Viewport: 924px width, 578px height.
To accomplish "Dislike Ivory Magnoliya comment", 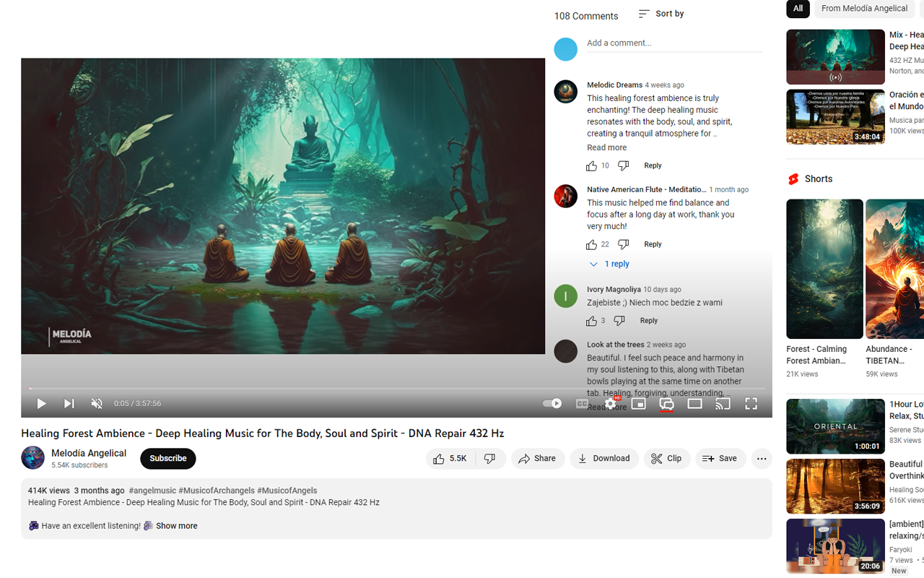I will click(619, 322).
